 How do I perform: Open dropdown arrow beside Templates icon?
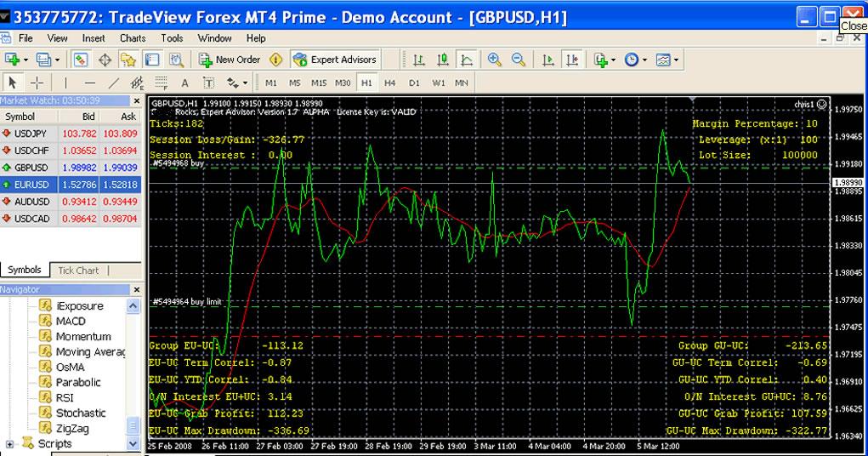(x=676, y=60)
